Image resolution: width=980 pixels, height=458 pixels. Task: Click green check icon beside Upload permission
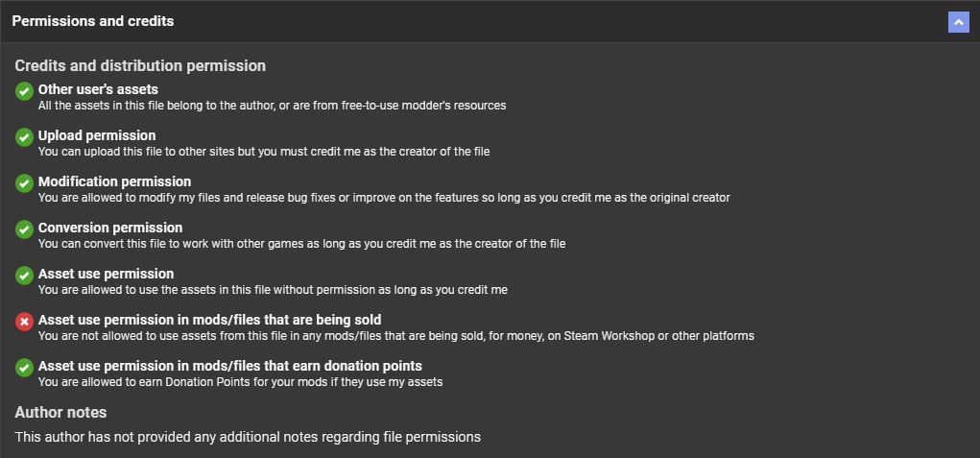[24, 137]
